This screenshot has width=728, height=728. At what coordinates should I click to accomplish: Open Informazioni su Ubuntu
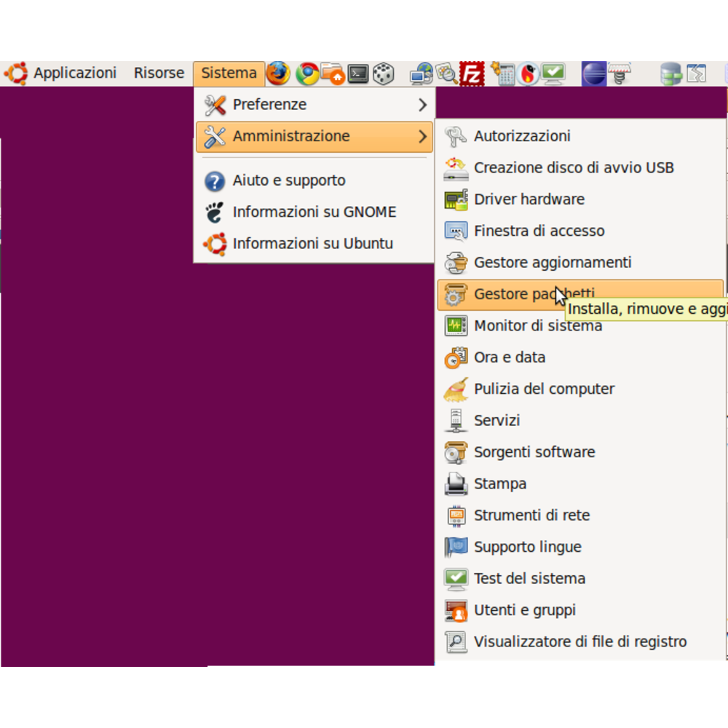click(312, 244)
